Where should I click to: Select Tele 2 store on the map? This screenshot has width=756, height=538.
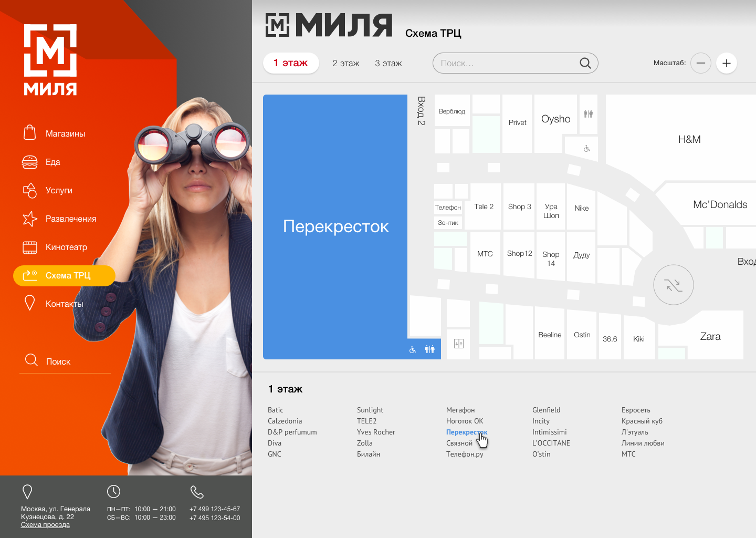[484, 206]
